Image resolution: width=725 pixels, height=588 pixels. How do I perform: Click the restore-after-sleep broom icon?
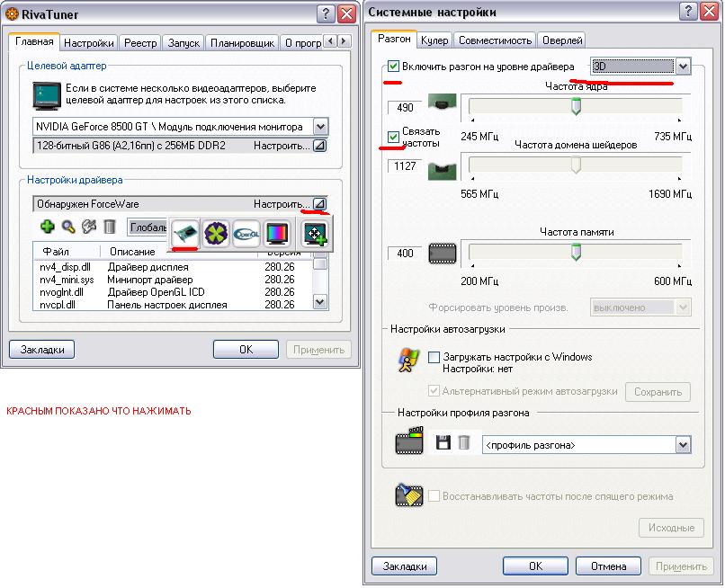408,494
